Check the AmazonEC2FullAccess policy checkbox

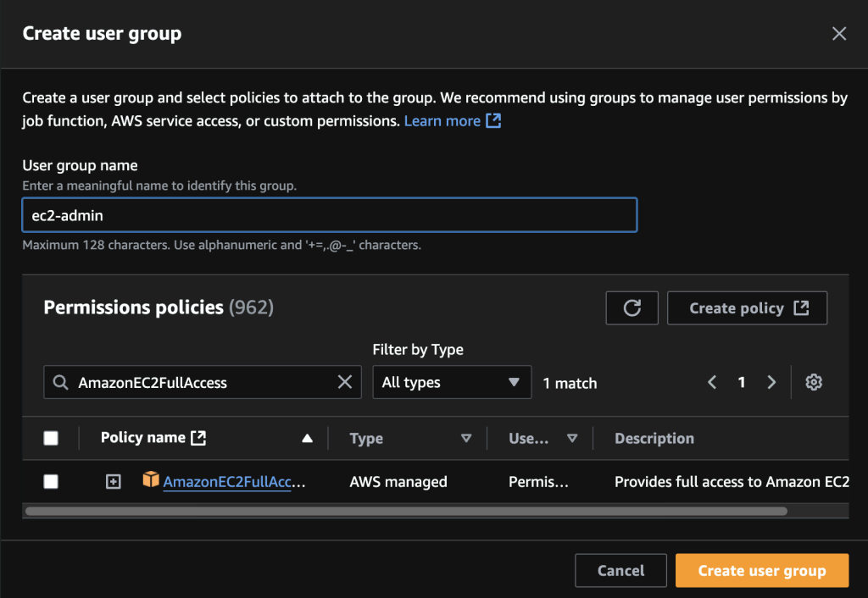coord(51,482)
